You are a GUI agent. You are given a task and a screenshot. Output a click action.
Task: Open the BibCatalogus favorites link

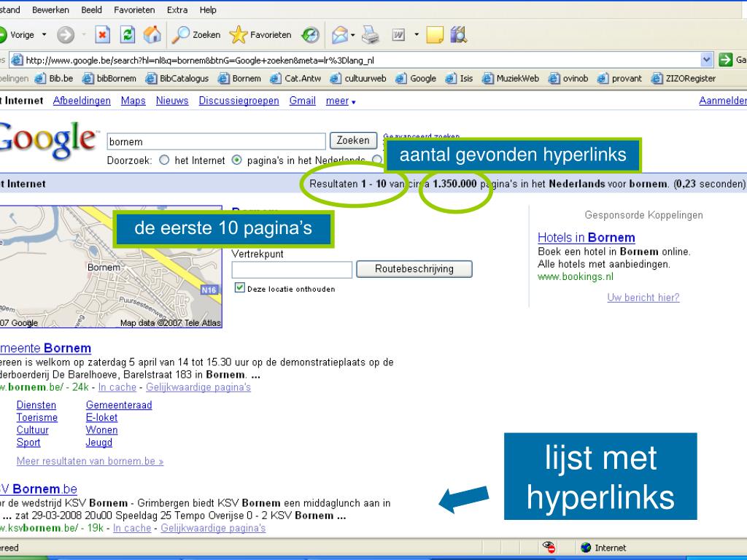[177, 79]
